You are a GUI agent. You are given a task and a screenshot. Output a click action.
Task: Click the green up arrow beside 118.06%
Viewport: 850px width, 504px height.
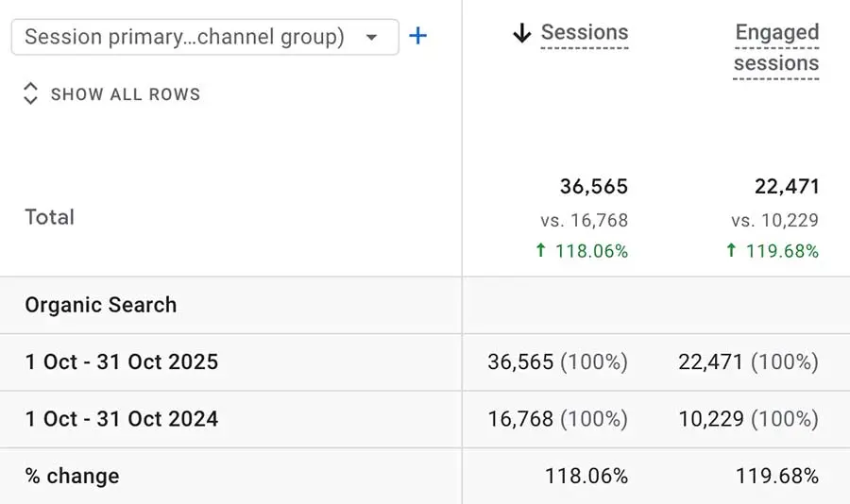point(540,250)
